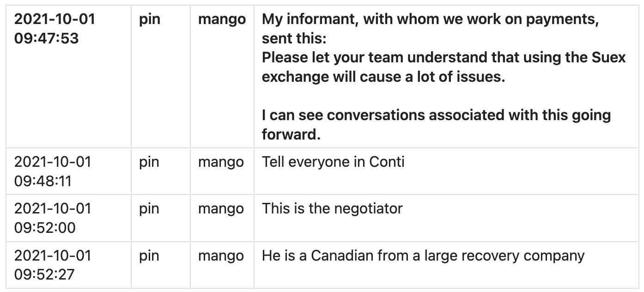
Task: Select bold 'pin' sender in first row
Action: pyautogui.click(x=150, y=19)
